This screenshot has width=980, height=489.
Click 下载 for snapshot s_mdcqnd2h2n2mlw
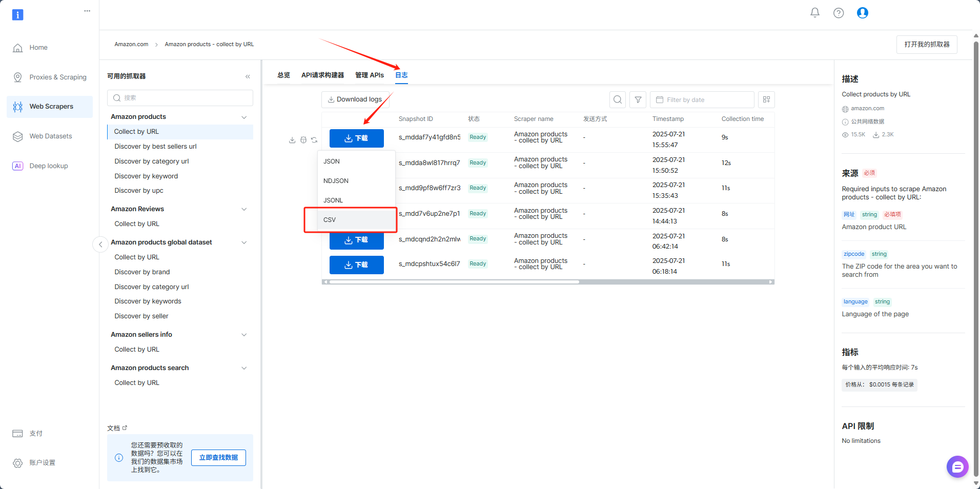tap(356, 240)
